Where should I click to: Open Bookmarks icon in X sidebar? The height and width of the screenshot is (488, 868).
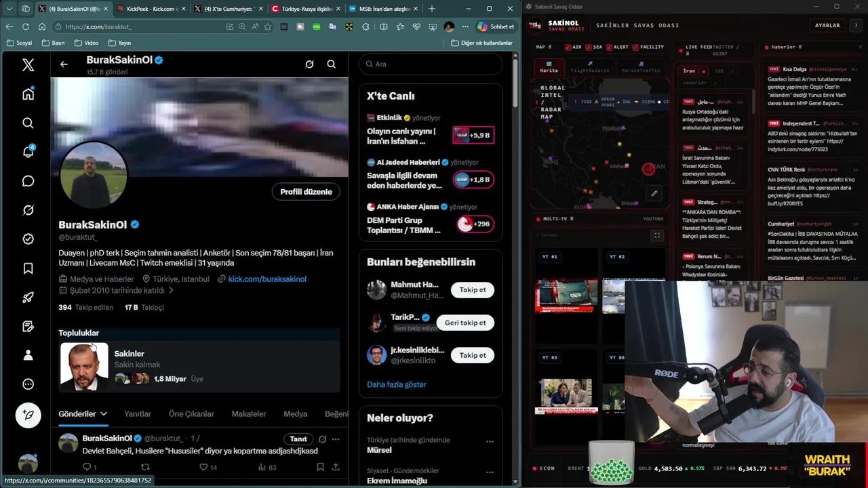(28, 268)
